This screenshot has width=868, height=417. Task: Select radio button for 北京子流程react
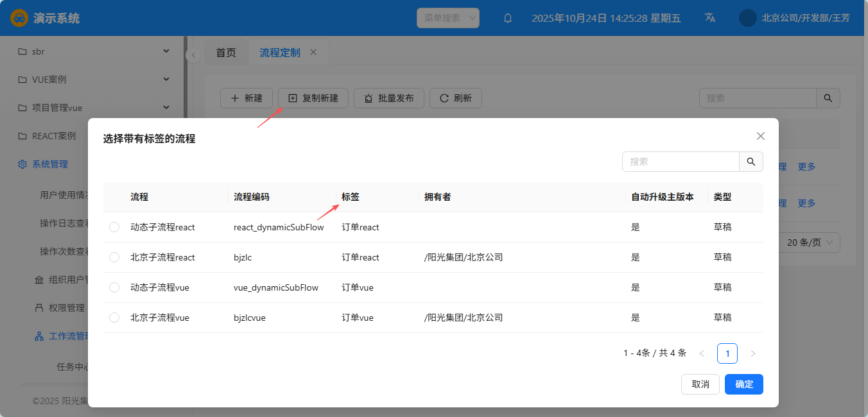[x=114, y=257]
